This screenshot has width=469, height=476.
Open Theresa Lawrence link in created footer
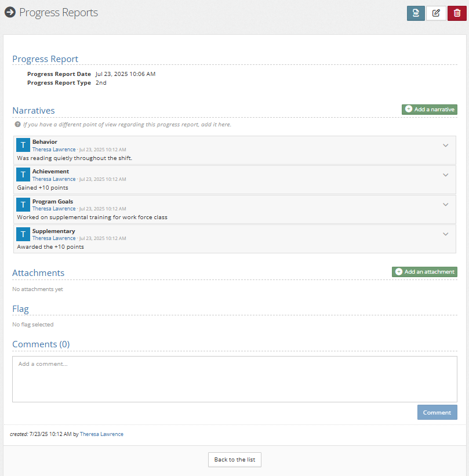[x=101, y=434]
